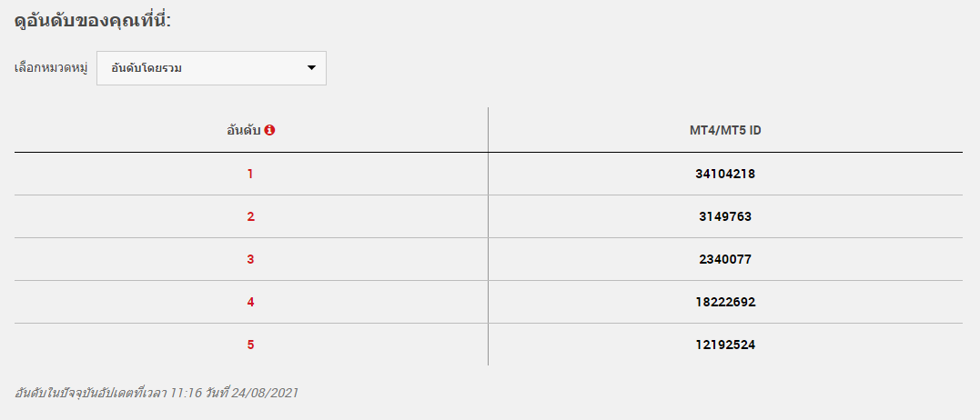Click the ดูอันดับของคุณที่นี่ heading
The image size is (980, 420).
click(93, 21)
